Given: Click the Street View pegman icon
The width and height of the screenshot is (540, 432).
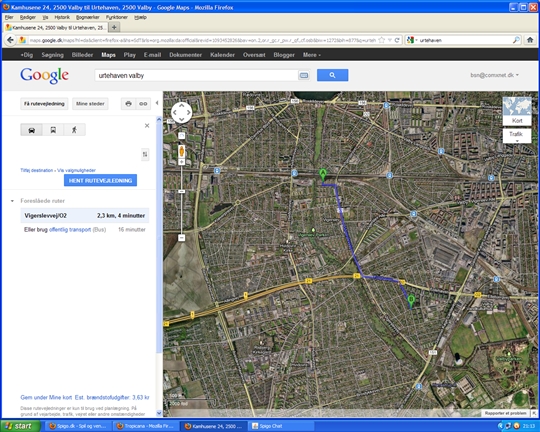Looking at the screenshot, I should click(181, 151).
